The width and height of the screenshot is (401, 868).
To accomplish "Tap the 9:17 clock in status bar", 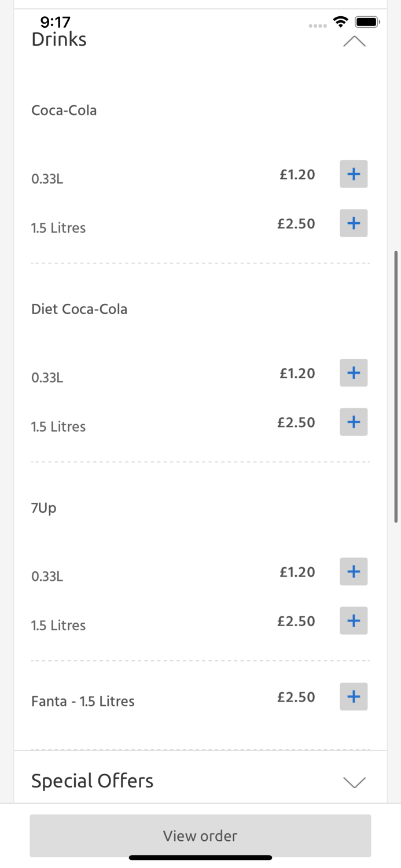I will pos(56,22).
